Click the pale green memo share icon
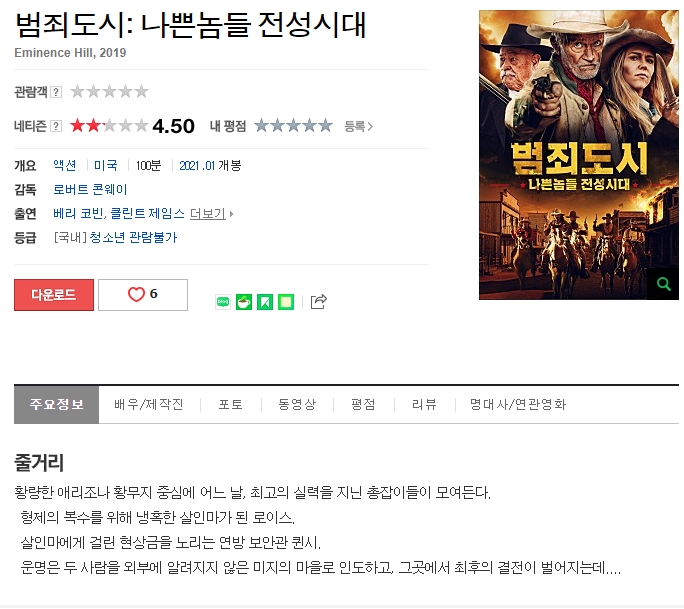Screen dimensions: 684x609 click(x=286, y=302)
